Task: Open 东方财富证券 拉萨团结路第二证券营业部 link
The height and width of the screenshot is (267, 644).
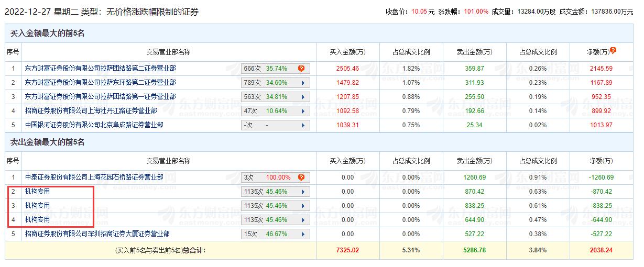Action: [x=100, y=69]
